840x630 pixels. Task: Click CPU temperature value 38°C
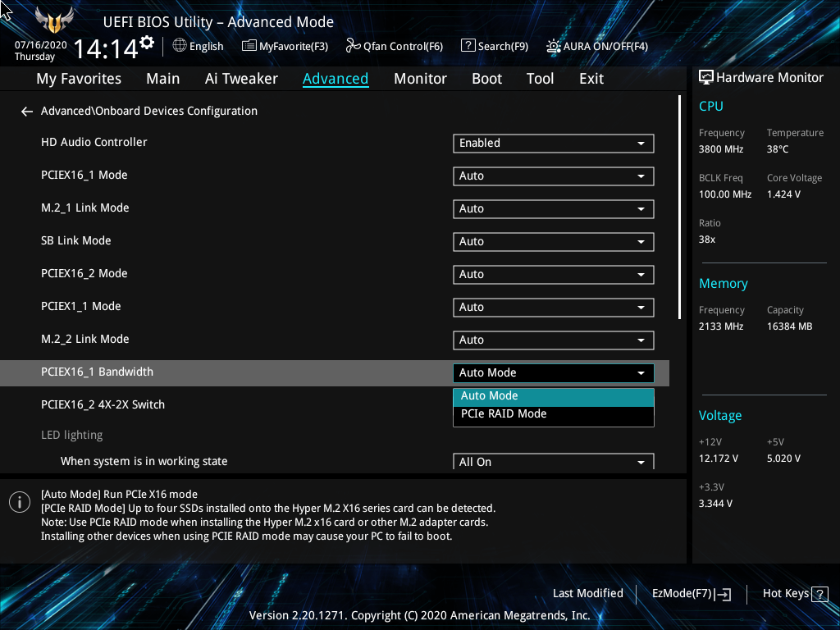tap(778, 149)
